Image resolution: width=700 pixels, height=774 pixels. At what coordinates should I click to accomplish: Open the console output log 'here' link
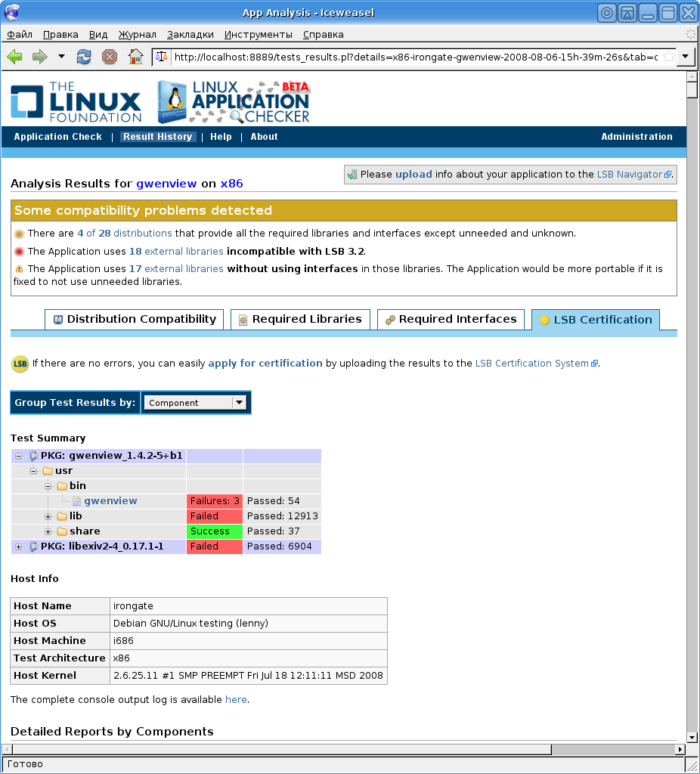tap(236, 699)
